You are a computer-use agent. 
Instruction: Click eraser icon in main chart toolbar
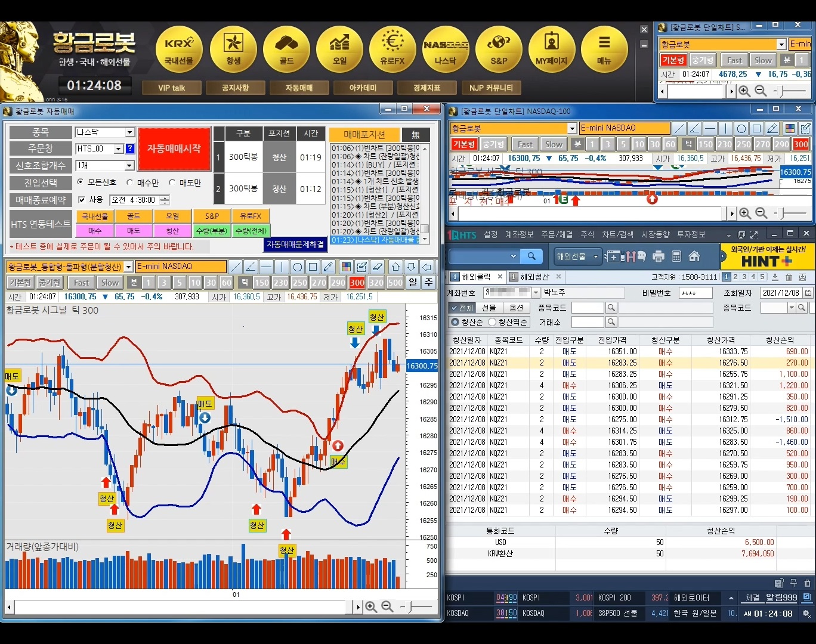[x=377, y=267]
